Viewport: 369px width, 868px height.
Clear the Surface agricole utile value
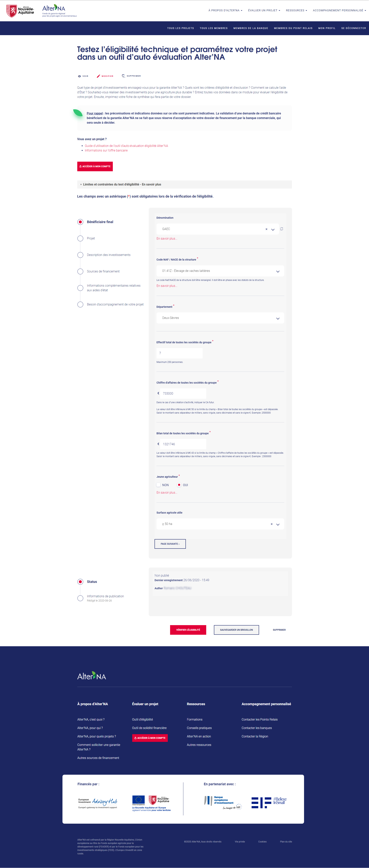(x=272, y=524)
